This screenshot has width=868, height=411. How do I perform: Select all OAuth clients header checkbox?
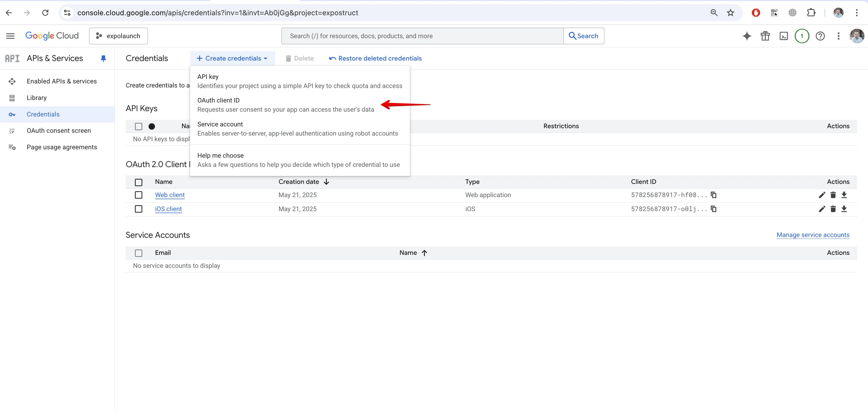pos(138,182)
